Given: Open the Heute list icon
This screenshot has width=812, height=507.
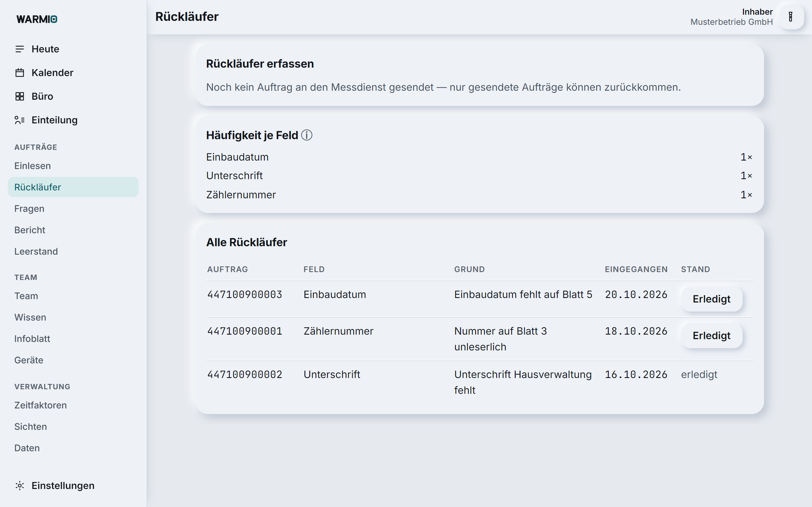Looking at the screenshot, I should point(20,49).
